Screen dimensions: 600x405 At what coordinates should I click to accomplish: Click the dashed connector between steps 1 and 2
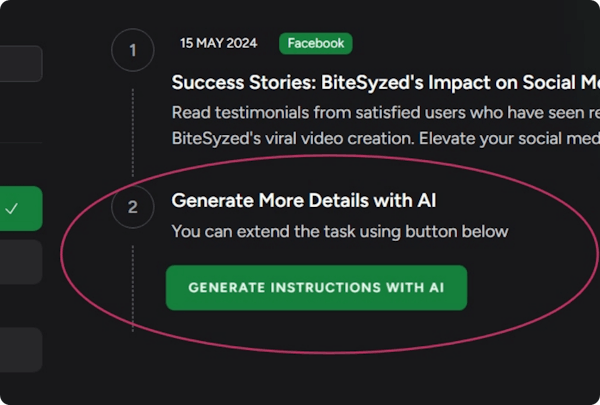133,128
